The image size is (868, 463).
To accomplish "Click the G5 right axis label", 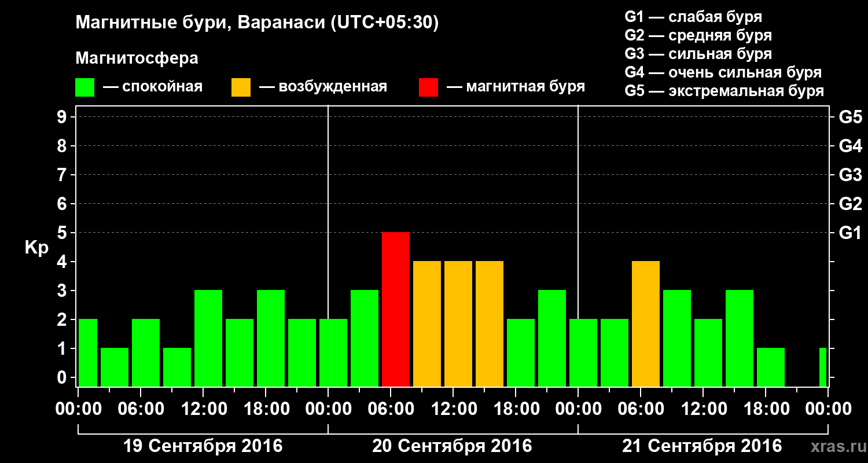I will (x=850, y=117).
